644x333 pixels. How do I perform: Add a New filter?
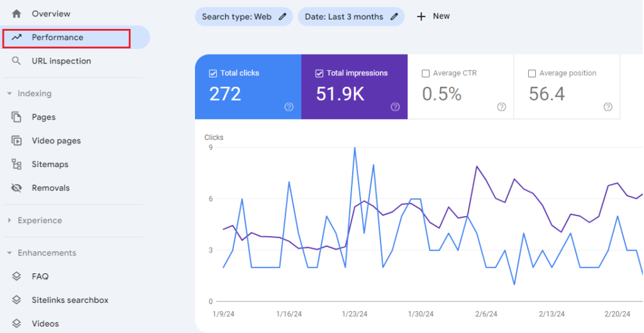[433, 17]
